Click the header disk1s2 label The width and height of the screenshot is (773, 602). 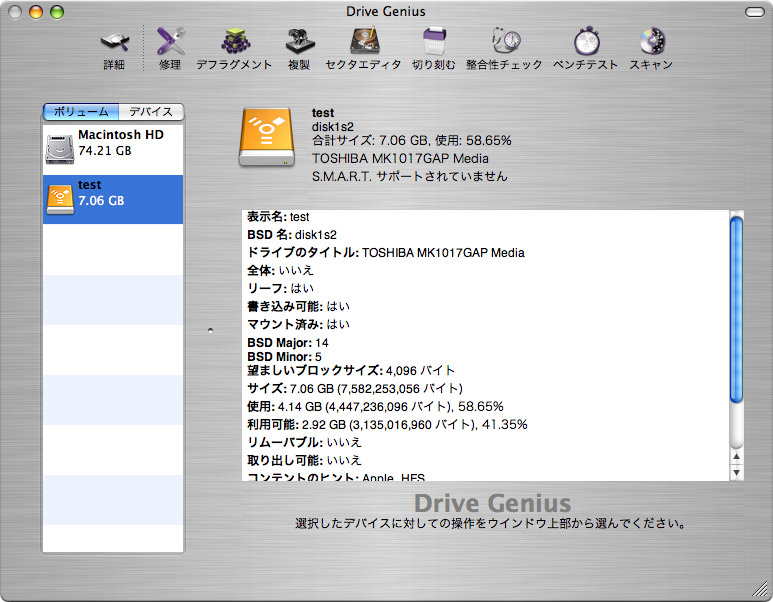coord(333,127)
